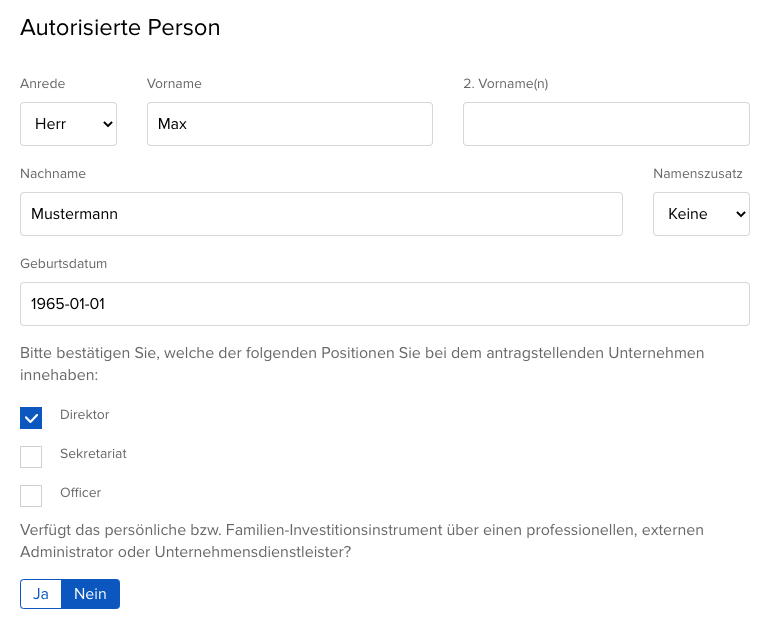The height and width of the screenshot is (639, 770).
Task: Click the Namenszusatz field label
Action: point(697,174)
